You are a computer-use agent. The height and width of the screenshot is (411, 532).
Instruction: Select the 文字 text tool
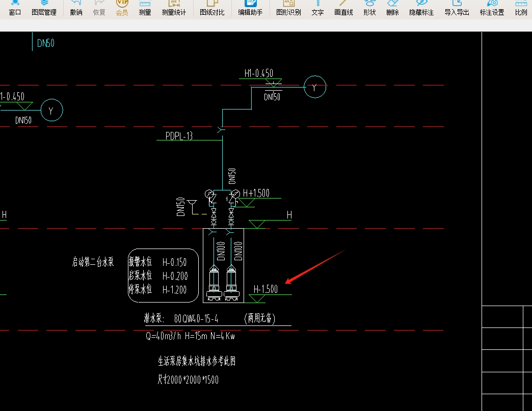coord(317,9)
